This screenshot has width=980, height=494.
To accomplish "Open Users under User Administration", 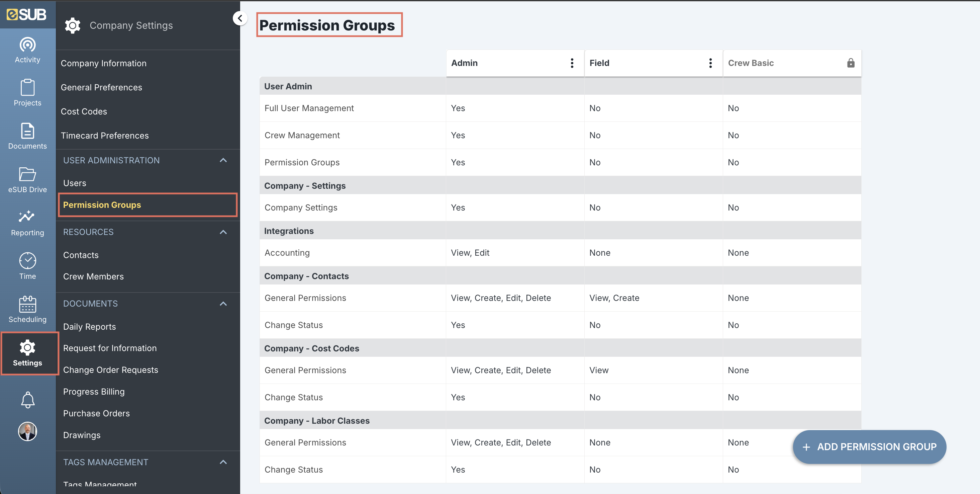I will coord(75,183).
